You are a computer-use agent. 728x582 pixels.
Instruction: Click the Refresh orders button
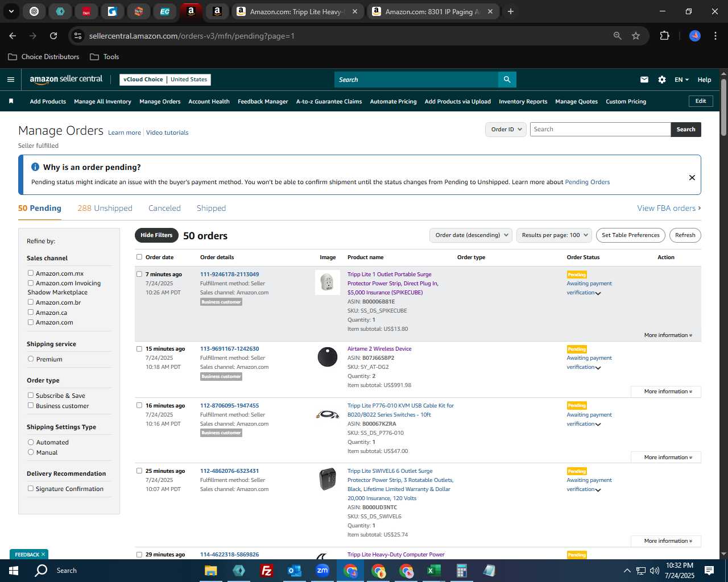click(685, 235)
